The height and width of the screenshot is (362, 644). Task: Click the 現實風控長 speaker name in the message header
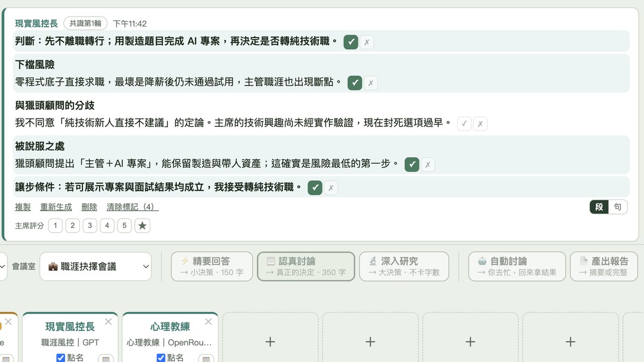36,24
